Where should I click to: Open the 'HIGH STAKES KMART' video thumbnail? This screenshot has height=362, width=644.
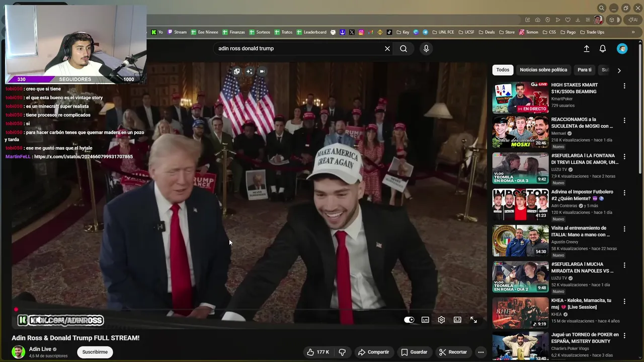click(520, 97)
